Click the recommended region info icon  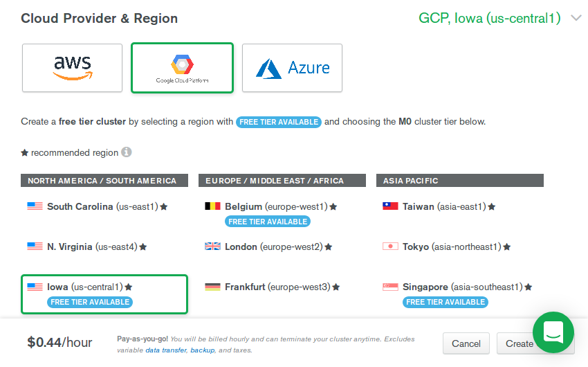tap(127, 152)
